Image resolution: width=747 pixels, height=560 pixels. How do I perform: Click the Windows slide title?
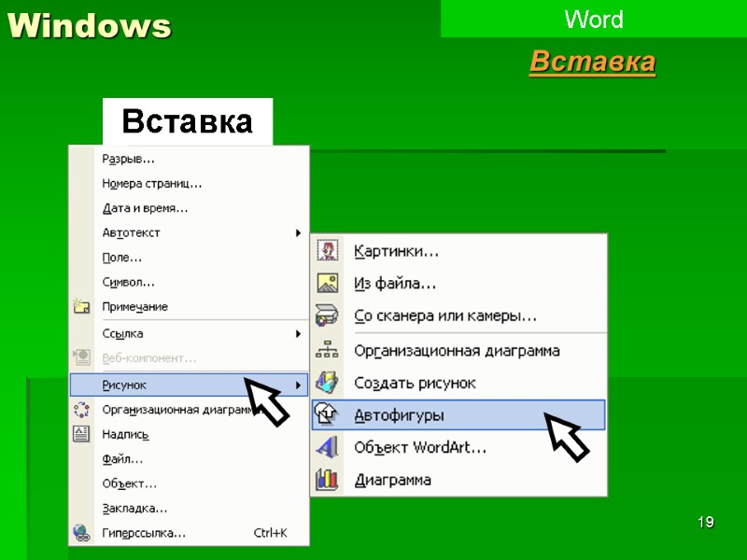pos(89,25)
